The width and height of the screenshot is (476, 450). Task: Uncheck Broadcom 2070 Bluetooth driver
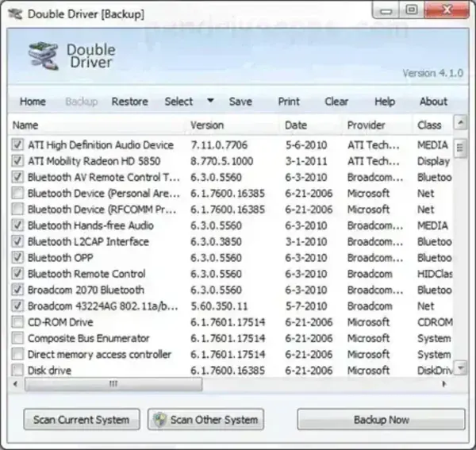click(x=17, y=290)
